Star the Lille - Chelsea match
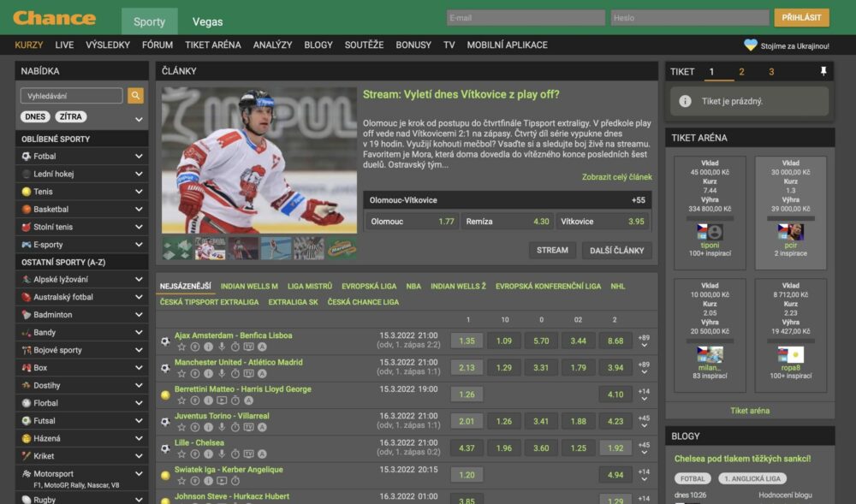Viewport: 856px width, 504px height. [x=181, y=454]
